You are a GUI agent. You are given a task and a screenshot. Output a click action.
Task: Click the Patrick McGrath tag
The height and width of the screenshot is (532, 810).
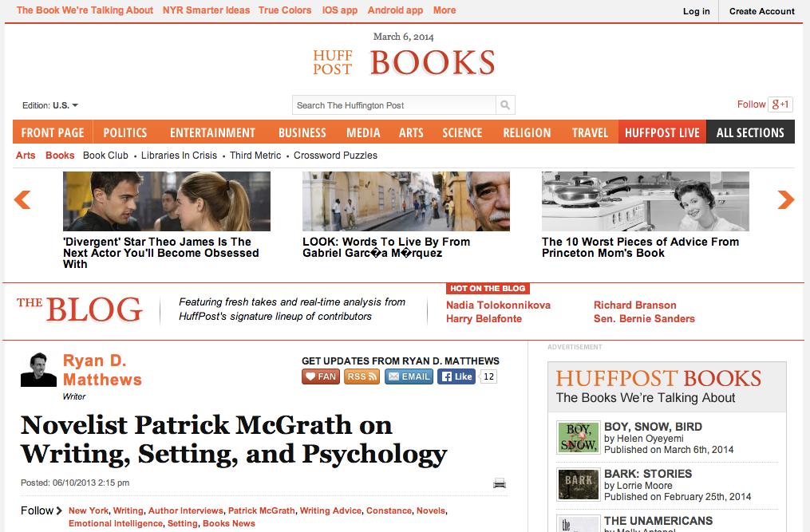point(262,510)
